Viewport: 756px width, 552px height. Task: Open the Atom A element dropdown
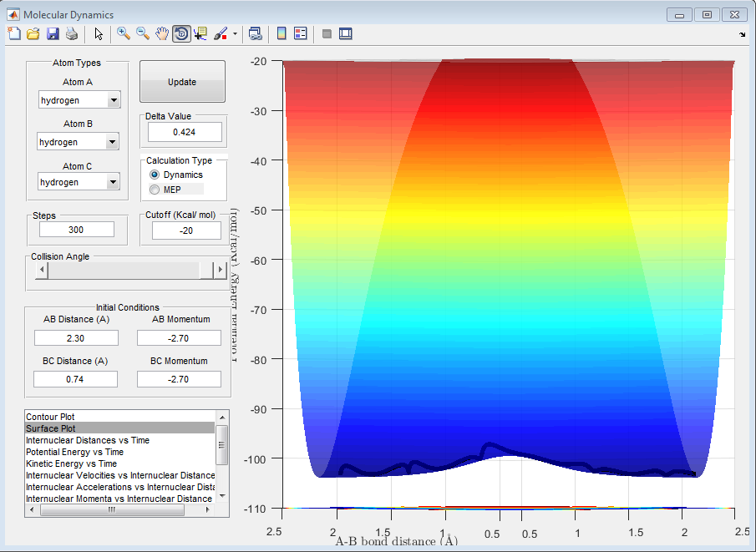point(114,100)
